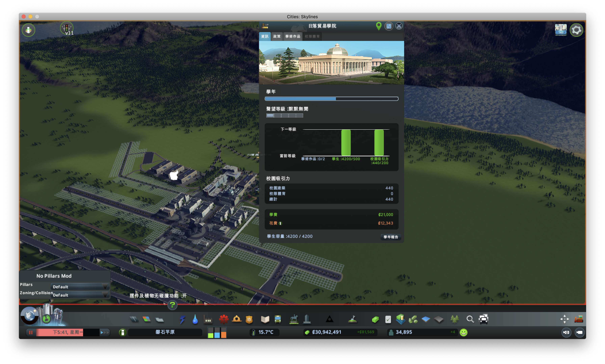Open the Garbage and Industry factory menu

tap(208, 319)
